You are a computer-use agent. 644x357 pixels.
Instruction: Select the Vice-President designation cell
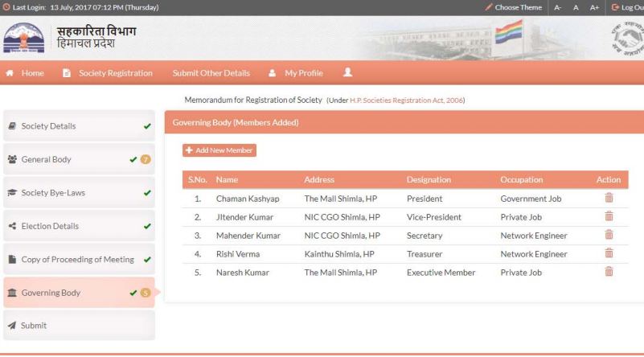(433, 217)
